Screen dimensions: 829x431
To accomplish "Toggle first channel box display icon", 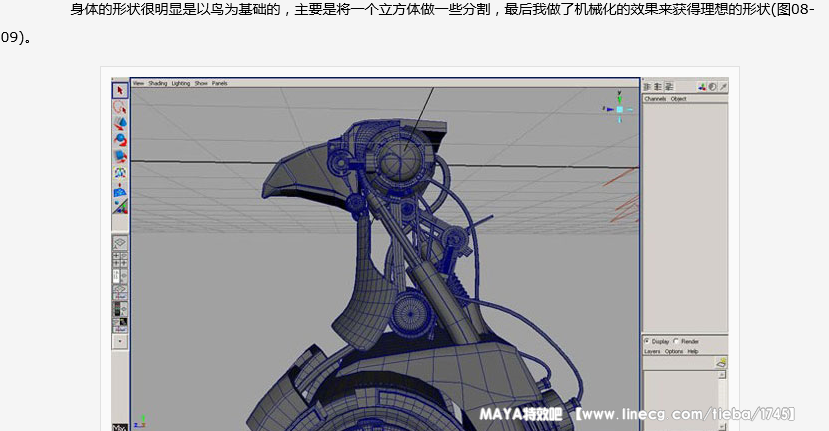I will click(648, 87).
